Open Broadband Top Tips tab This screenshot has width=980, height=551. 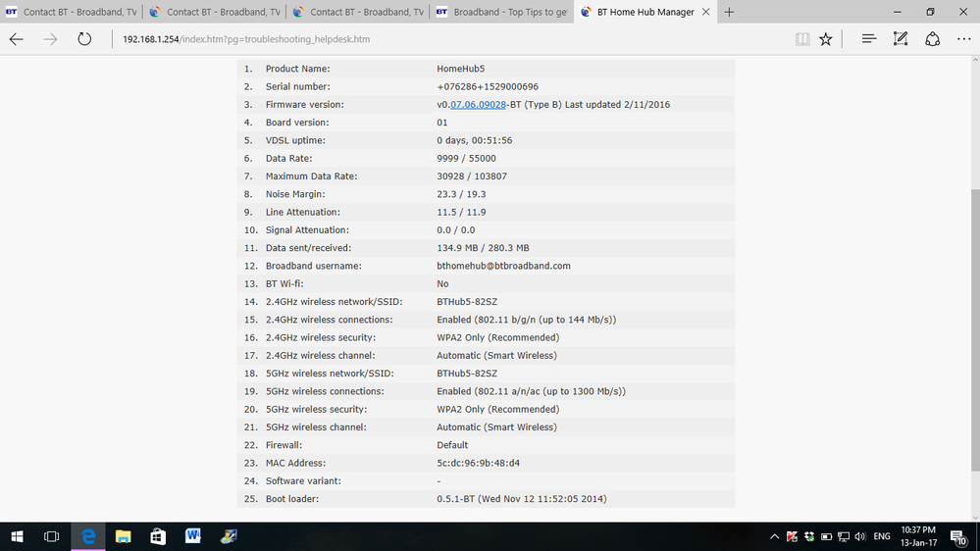tap(502, 12)
